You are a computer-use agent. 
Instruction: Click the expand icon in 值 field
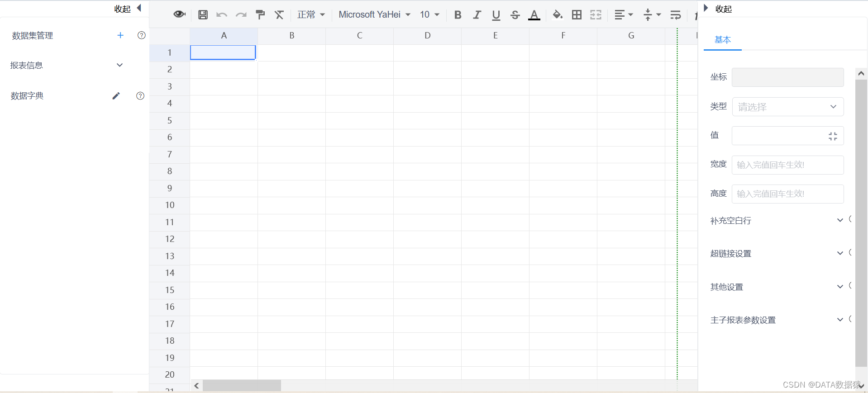point(833,136)
